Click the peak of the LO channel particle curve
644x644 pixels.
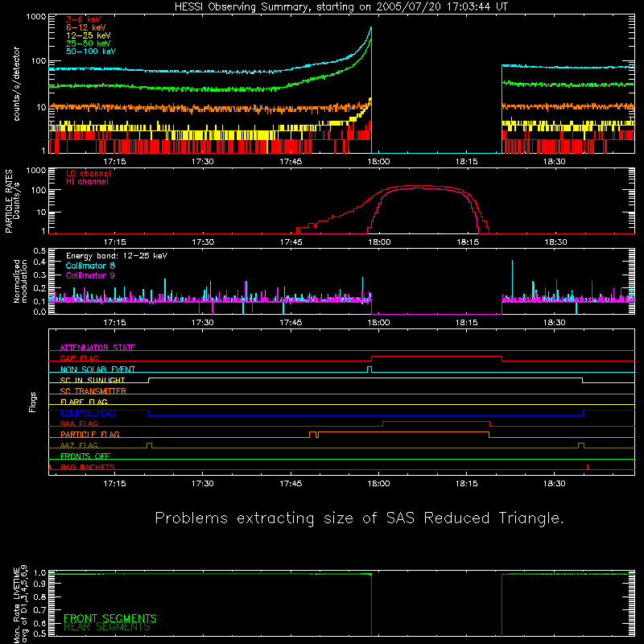(419, 186)
